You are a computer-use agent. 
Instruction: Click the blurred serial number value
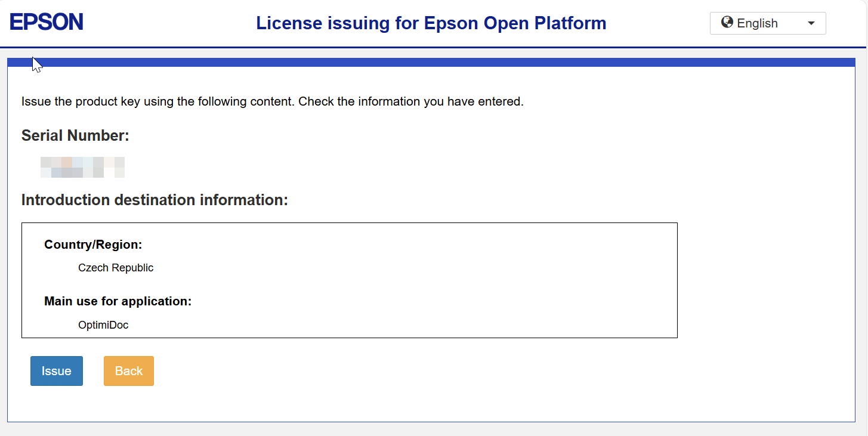tap(82, 168)
